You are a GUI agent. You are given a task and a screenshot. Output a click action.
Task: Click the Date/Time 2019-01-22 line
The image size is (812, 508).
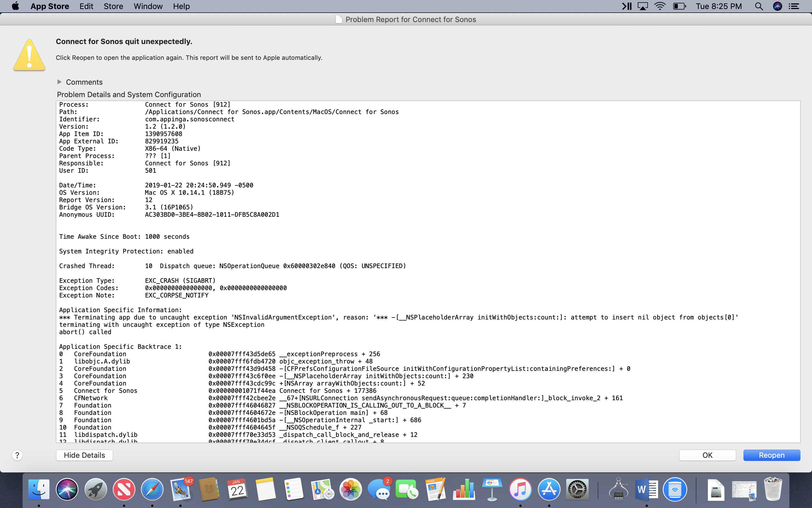(x=156, y=185)
